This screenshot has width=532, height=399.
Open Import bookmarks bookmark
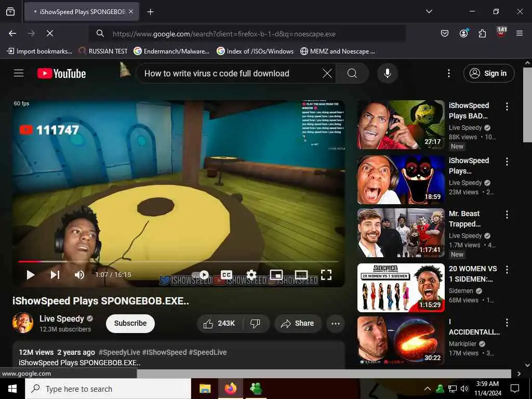pos(39,51)
